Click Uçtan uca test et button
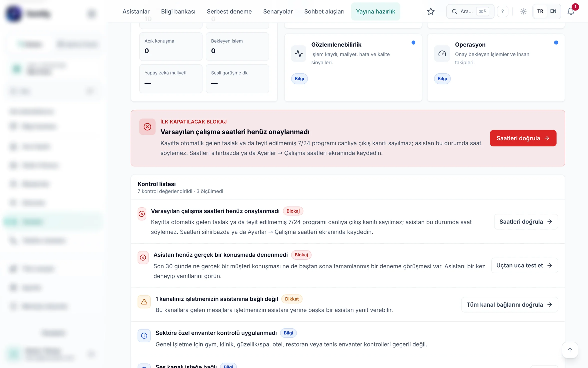Viewport: 588px width, 368px height. click(524, 265)
